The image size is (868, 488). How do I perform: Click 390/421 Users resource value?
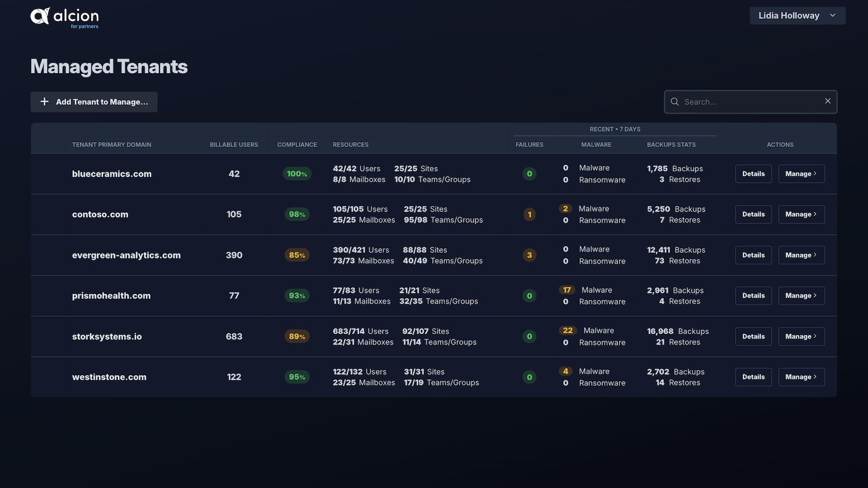point(361,250)
